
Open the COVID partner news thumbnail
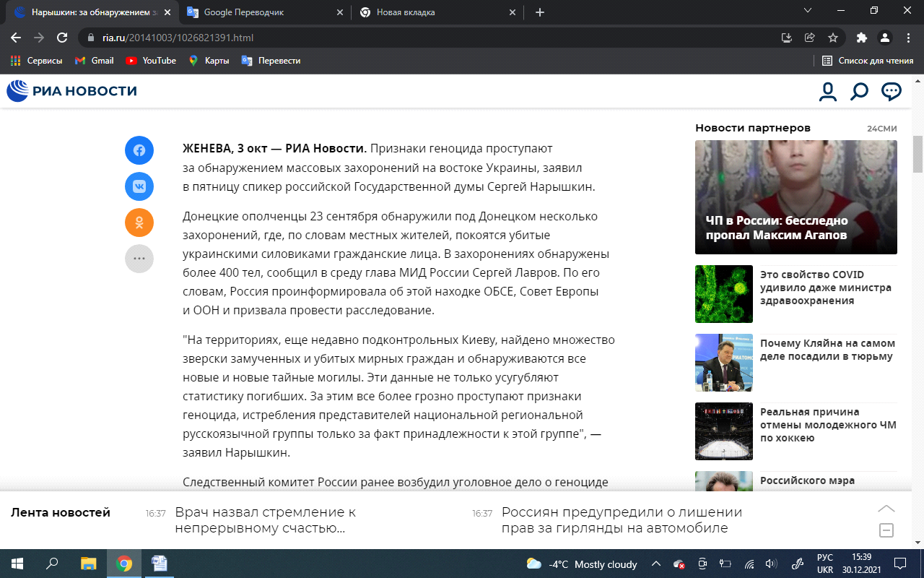coord(723,294)
